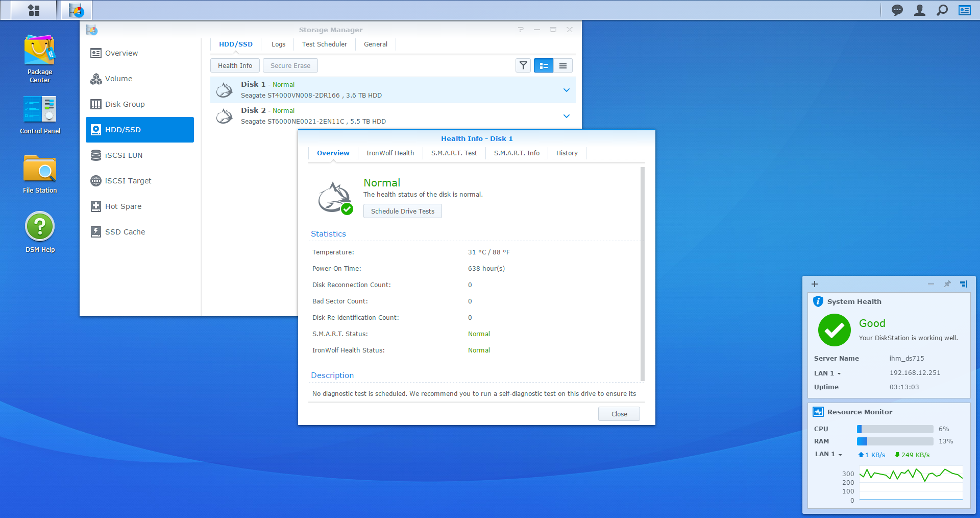The width and height of the screenshot is (980, 518).
Task: Click the '31 °C / 88 °F' temperature value
Action: pos(489,252)
